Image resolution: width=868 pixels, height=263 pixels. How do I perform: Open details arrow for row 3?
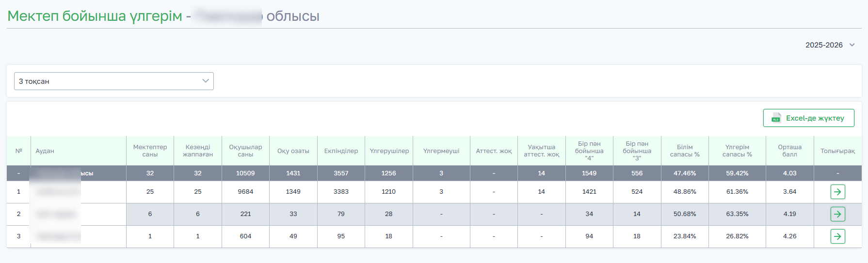(x=837, y=236)
